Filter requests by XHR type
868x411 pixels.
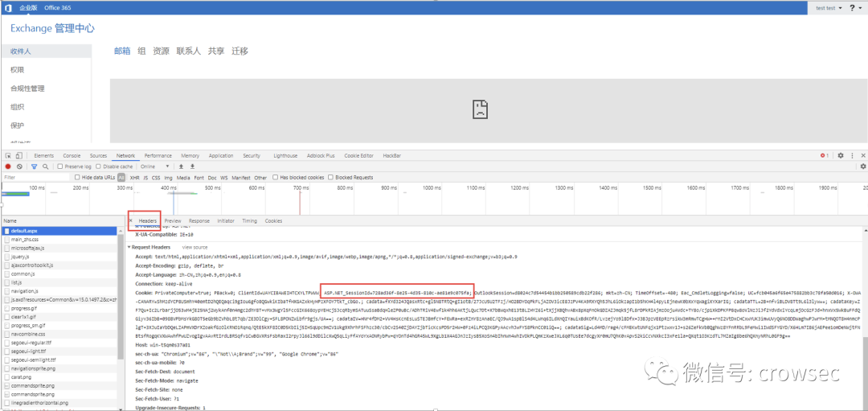pyautogui.click(x=134, y=178)
